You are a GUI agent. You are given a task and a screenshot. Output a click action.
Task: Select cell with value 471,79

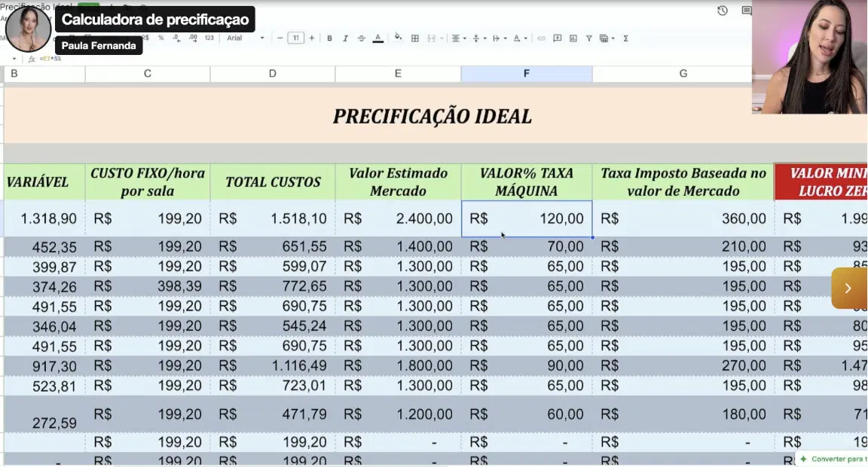(x=272, y=414)
